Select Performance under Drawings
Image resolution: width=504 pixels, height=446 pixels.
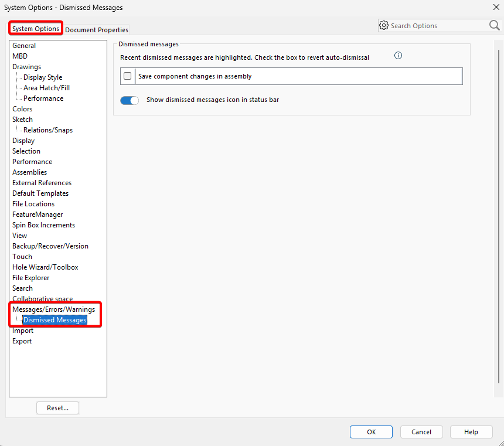tap(43, 98)
